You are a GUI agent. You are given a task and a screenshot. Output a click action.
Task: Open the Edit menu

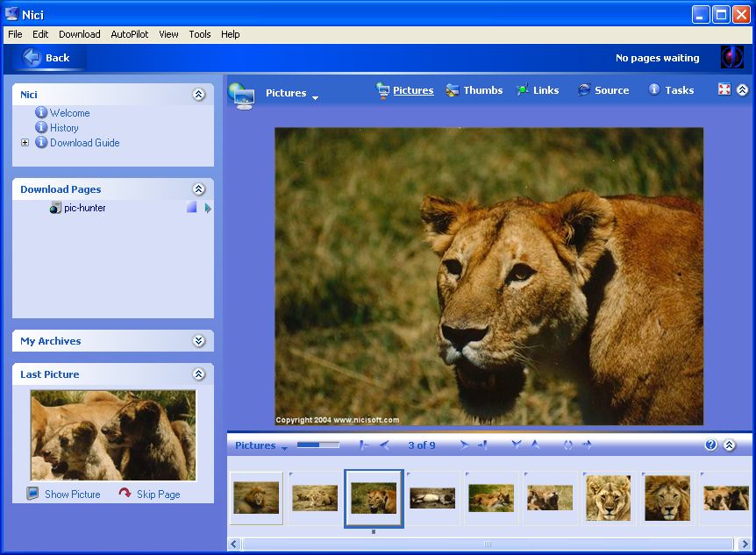[40, 34]
